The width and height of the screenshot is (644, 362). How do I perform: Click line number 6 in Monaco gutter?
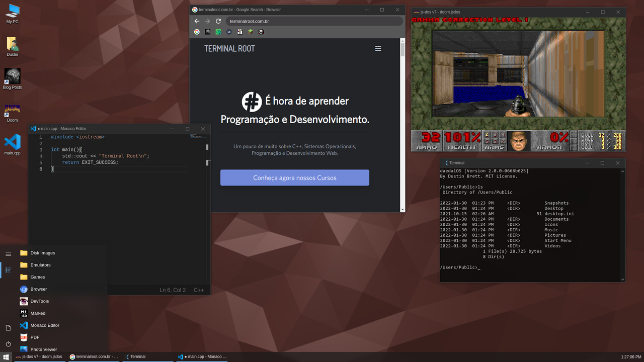point(41,169)
